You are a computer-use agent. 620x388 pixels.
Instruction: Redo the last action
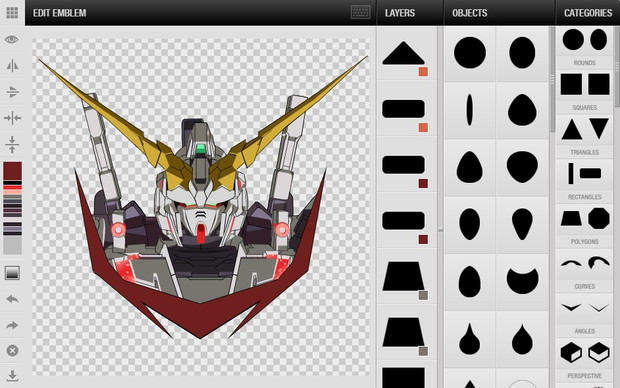coord(12,326)
